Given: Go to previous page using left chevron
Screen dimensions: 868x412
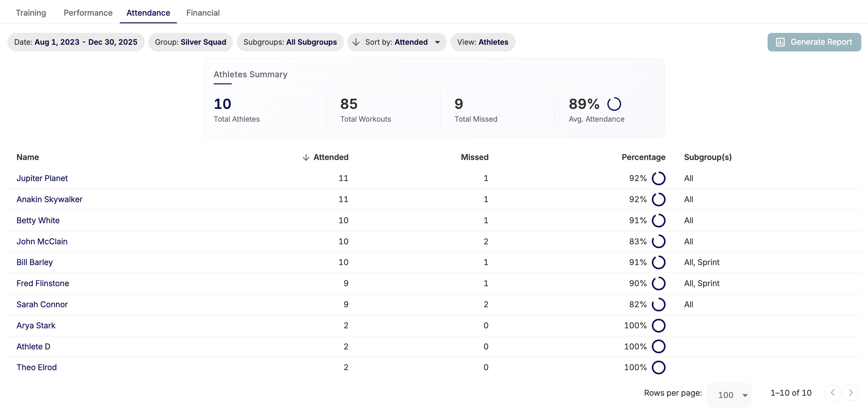Looking at the screenshot, I should tap(832, 393).
